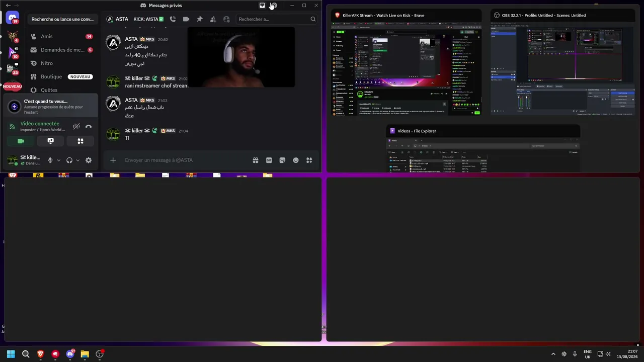Open the server with 10 notifications
This screenshot has height=362, width=644.
click(x=13, y=52)
